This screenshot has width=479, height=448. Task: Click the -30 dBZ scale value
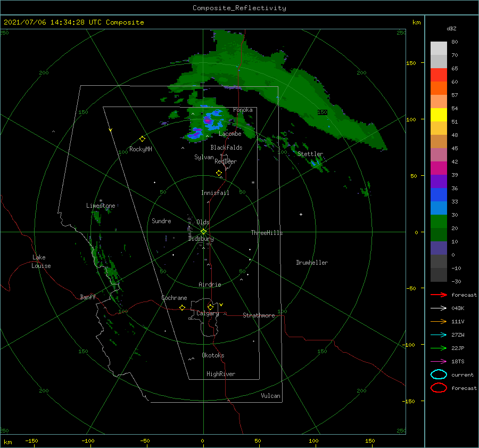pyautogui.click(x=456, y=281)
